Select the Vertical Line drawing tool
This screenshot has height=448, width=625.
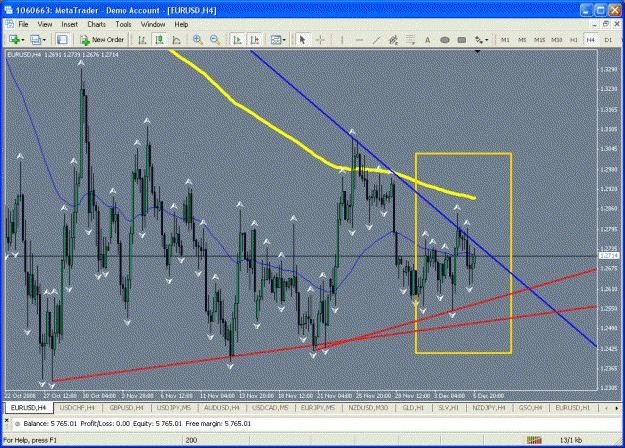342,39
